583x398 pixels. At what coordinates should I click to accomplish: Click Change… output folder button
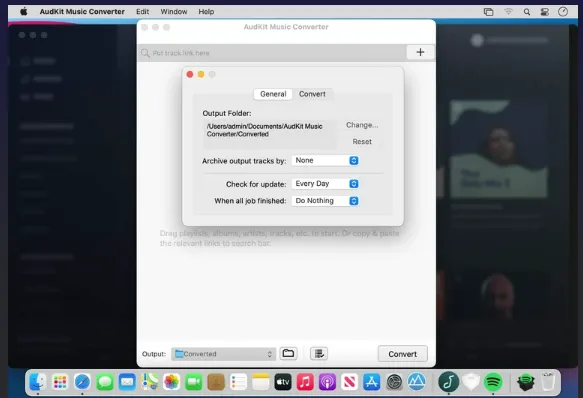pyautogui.click(x=362, y=125)
